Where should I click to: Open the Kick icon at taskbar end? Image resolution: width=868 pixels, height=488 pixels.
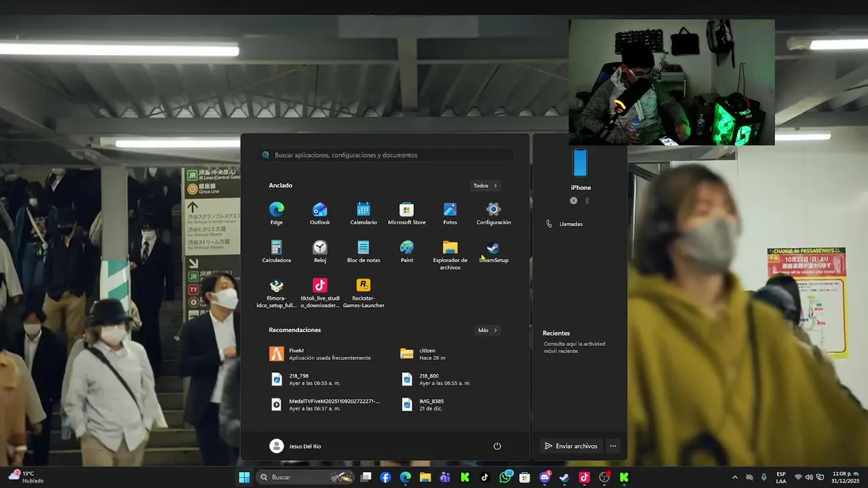click(x=624, y=477)
